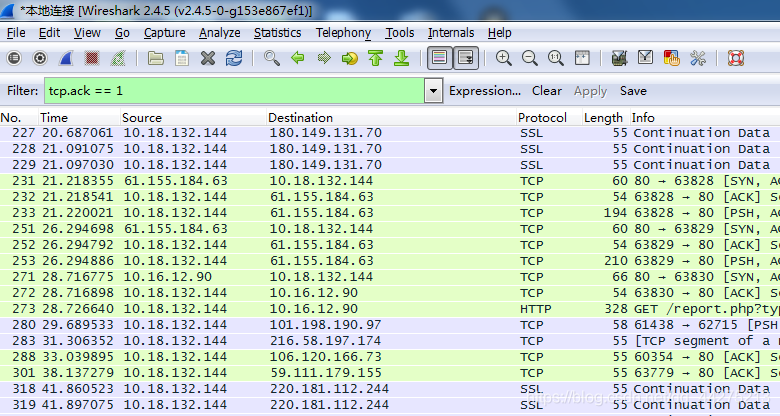The height and width of the screenshot is (416, 780).
Task: Open the Analyze menu
Action: pos(219,33)
